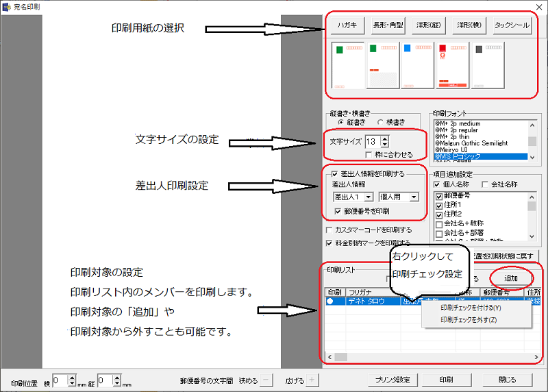Click the 横 print position field
This screenshot has height=392, width=548.
point(60,380)
